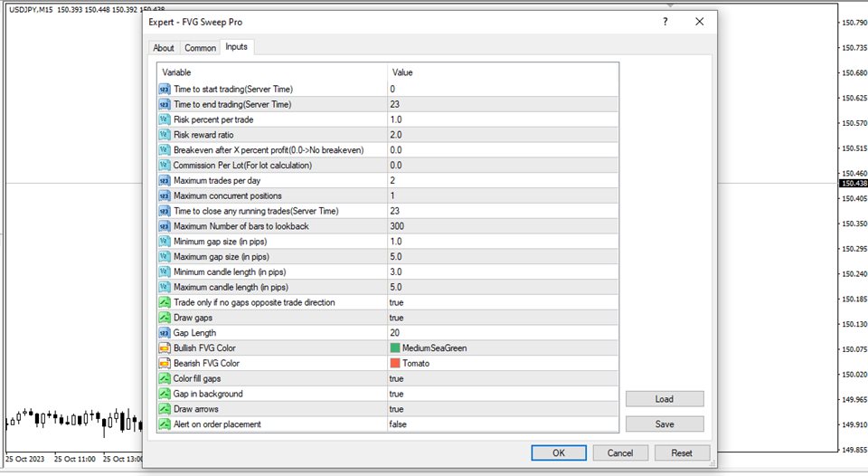Screen dimensions: 868x476
Task: Click the boolean icon beside Color fill gaps
Action: 165,378
